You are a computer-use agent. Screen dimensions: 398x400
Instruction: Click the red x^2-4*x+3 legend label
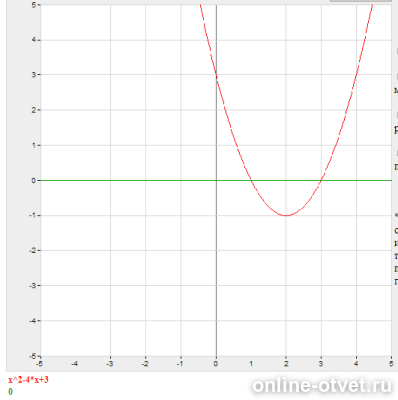[x=28, y=380]
